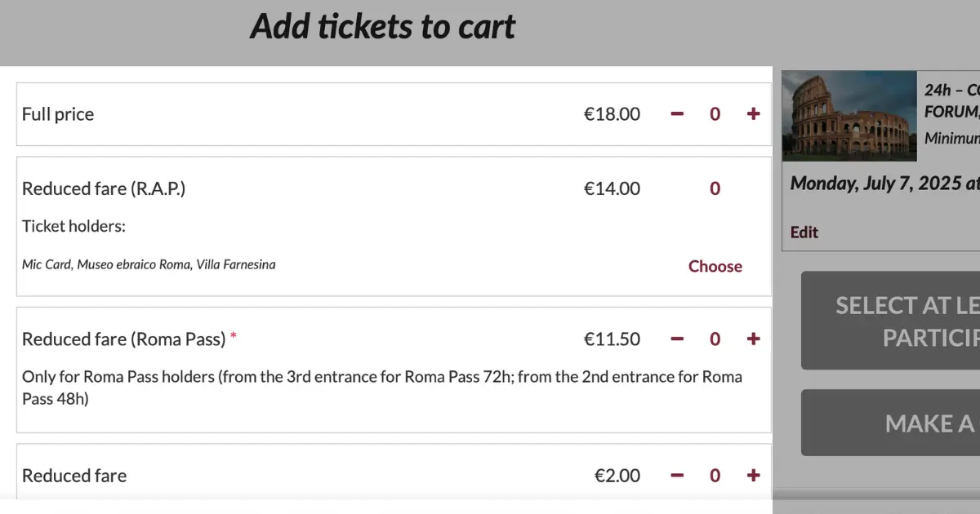Select the Full price row label
980x514 pixels.
[58, 114]
